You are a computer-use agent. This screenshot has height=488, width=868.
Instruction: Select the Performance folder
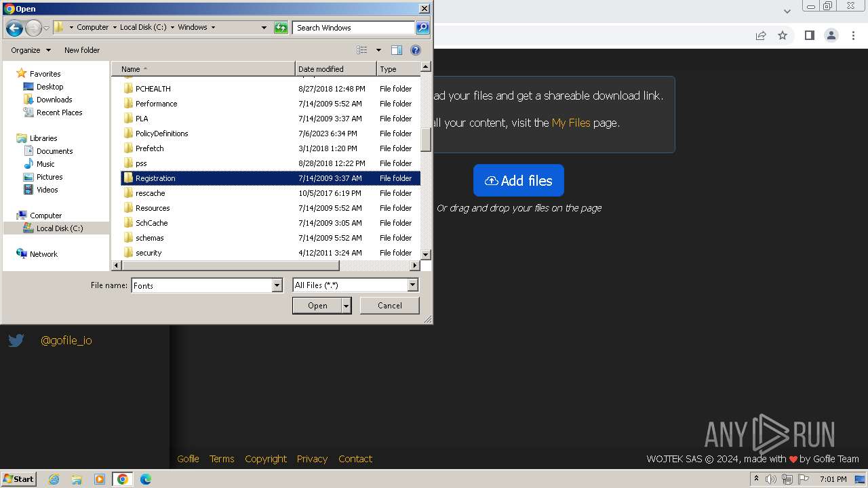(271, 104)
